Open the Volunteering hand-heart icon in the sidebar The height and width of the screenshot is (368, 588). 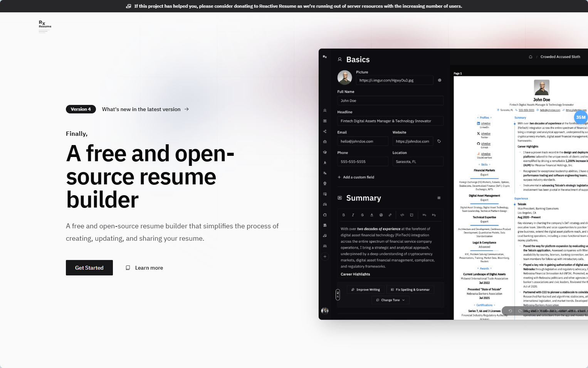(x=325, y=235)
